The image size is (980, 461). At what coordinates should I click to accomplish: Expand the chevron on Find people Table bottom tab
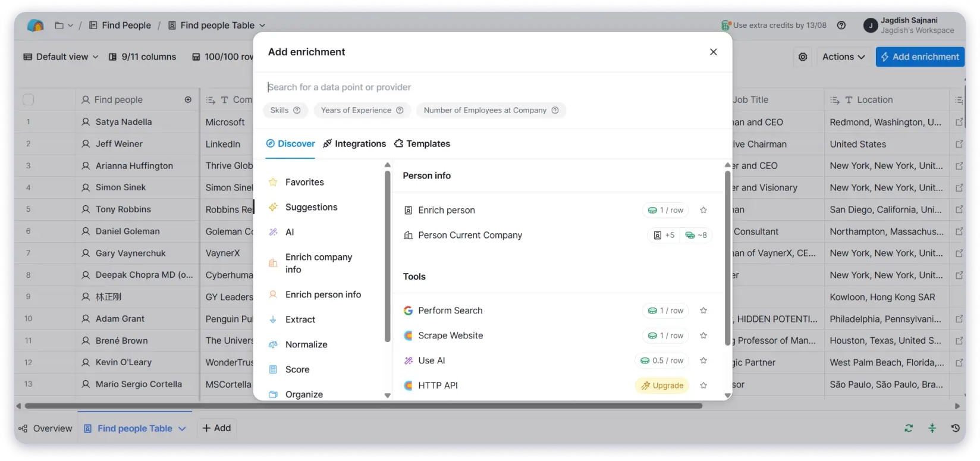tap(182, 429)
